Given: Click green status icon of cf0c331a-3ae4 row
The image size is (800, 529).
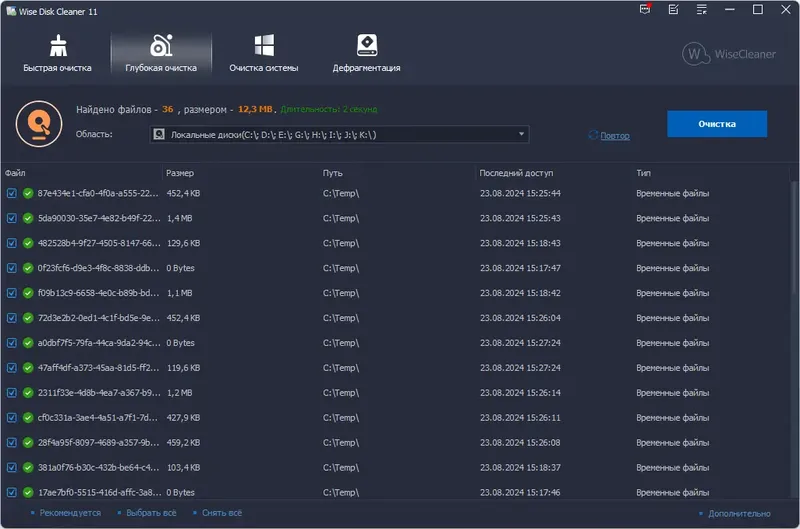Looking at the screenshot, I should coord(28,418).
